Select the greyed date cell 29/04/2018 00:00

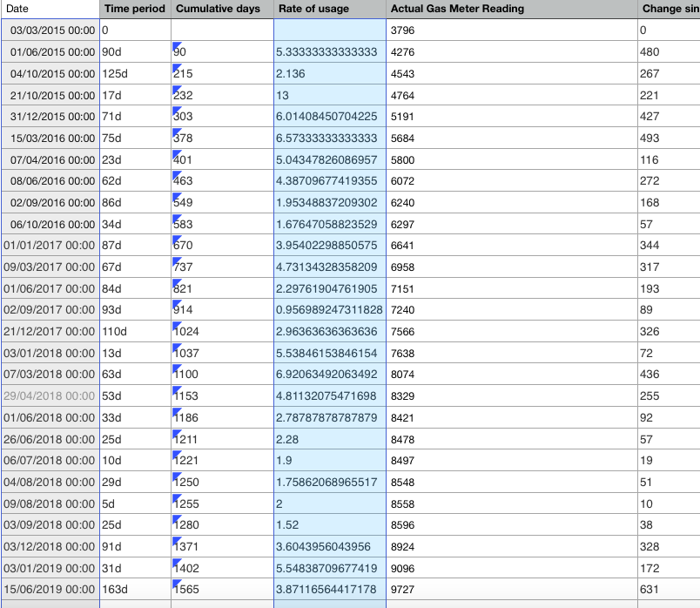point(50,395)
